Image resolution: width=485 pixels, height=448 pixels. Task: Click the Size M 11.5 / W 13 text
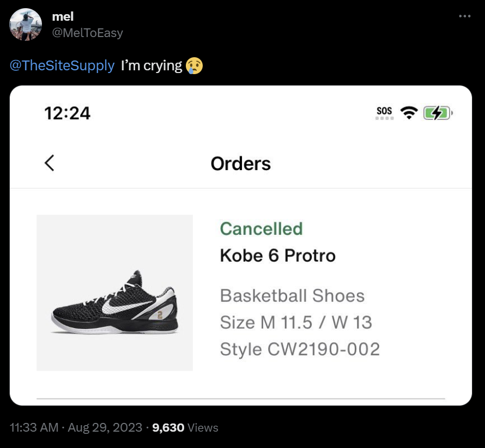(x=296, y=322)
